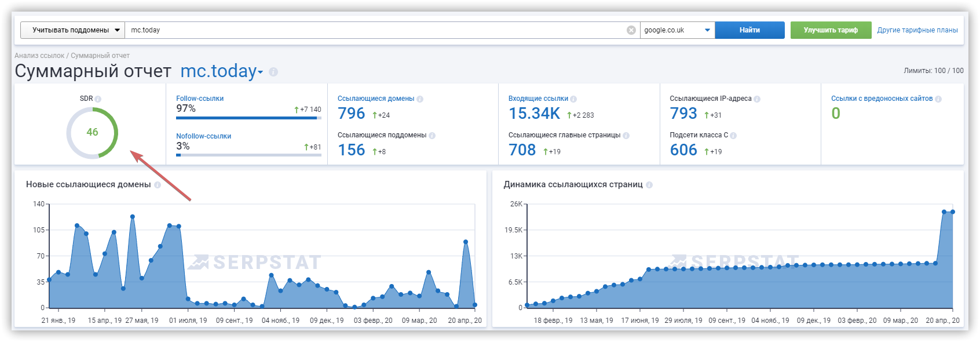Viewport: 980px width, 342px height.
Task: Click the 793 IP addresses value
Action: [683, 114]
